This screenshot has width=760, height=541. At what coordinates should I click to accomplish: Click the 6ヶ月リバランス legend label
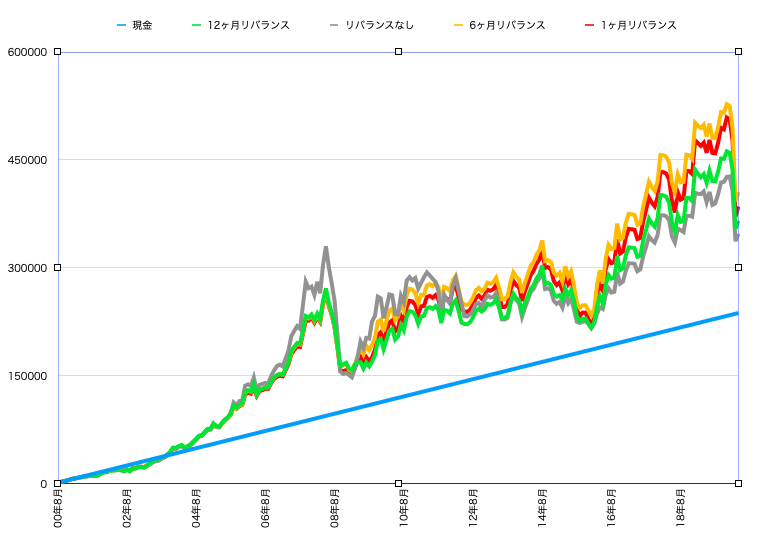(x=507, y=25)
